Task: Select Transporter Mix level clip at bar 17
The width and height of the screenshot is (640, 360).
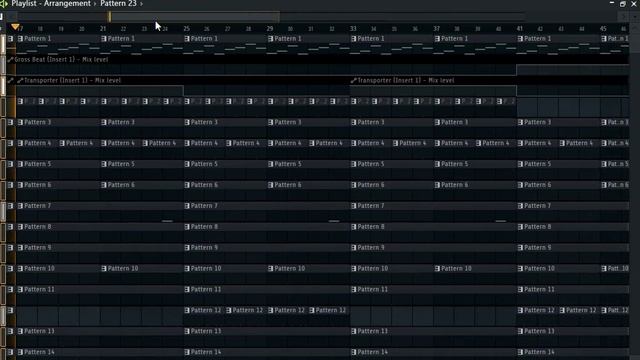Action: pos(73,80)
